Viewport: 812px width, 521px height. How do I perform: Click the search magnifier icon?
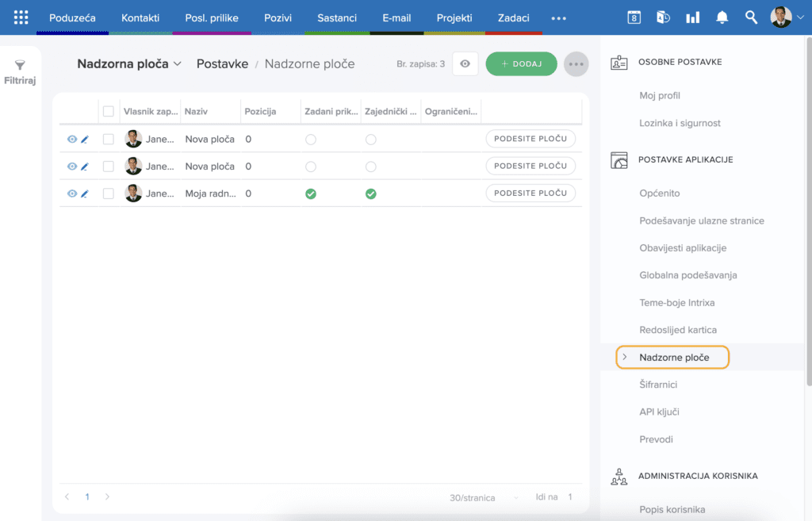[751, 17]
